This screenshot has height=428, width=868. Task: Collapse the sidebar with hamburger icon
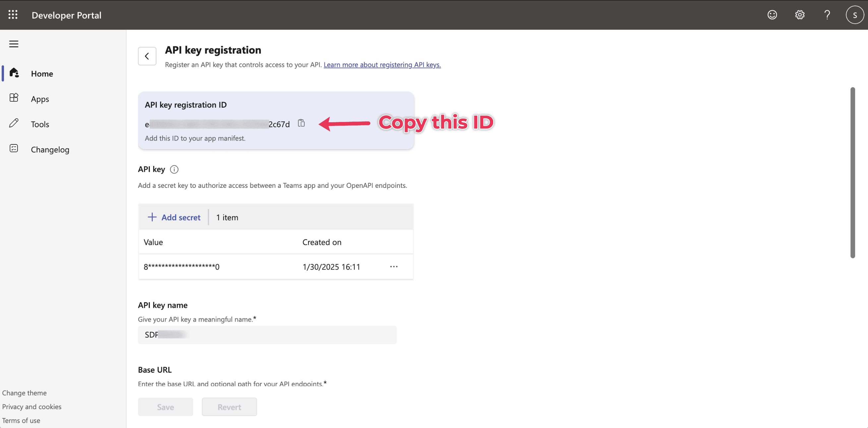(x=14, y=44)
